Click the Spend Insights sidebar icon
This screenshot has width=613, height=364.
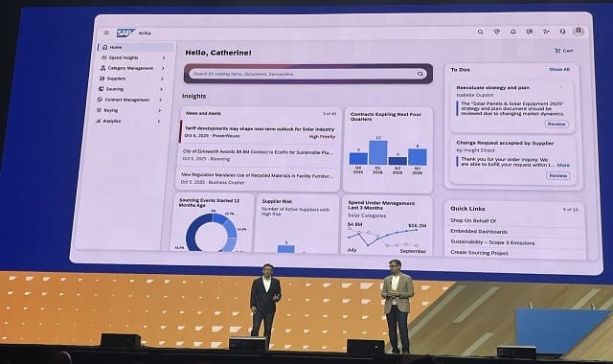(104, 57)
